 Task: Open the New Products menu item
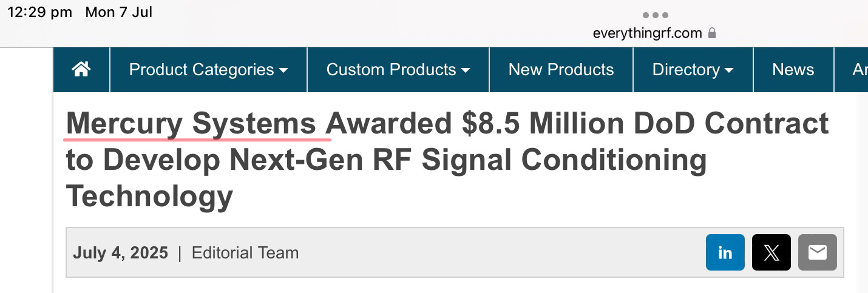(x=561, y=70)
